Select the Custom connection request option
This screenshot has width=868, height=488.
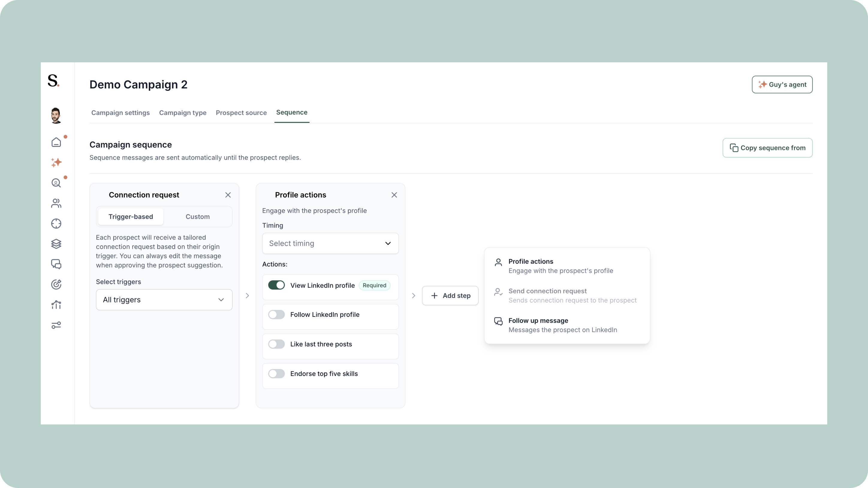[198, 217]
